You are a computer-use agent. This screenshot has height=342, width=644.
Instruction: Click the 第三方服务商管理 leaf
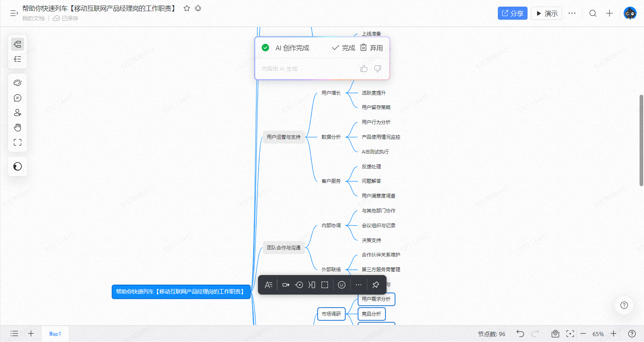tap(381, 269)
